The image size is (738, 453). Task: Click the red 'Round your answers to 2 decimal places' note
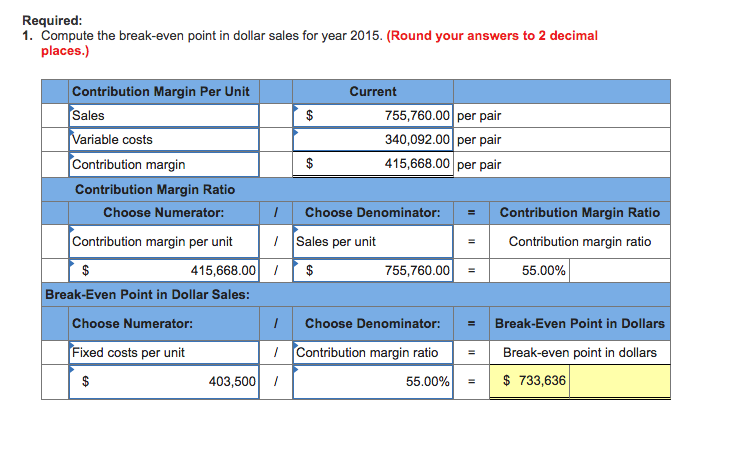tap(319, 43)
